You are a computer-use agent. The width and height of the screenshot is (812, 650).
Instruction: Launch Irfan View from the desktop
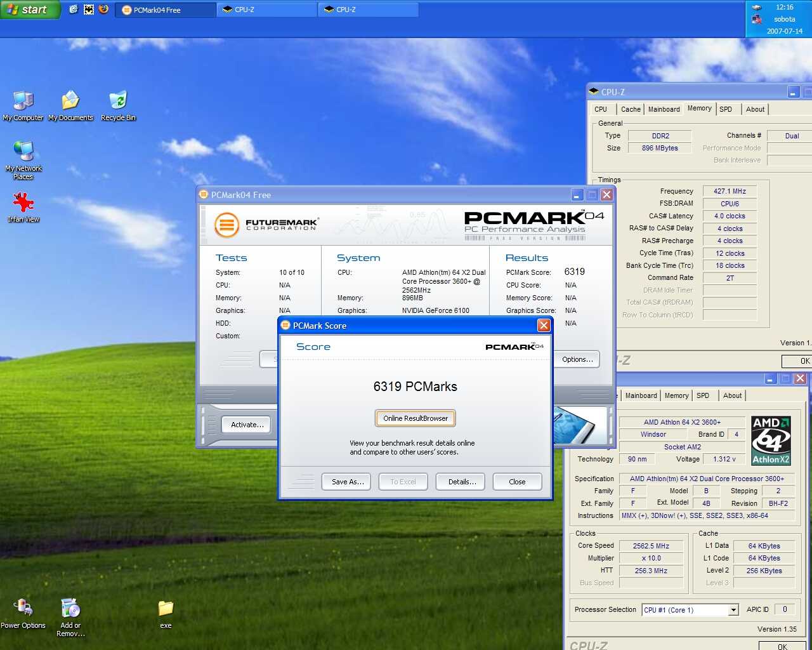(x=23, y=208)
